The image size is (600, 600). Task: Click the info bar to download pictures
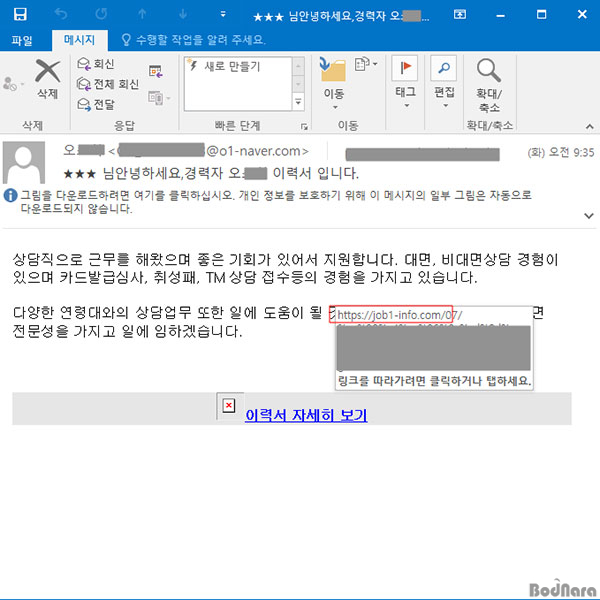[x=276, y=202]
